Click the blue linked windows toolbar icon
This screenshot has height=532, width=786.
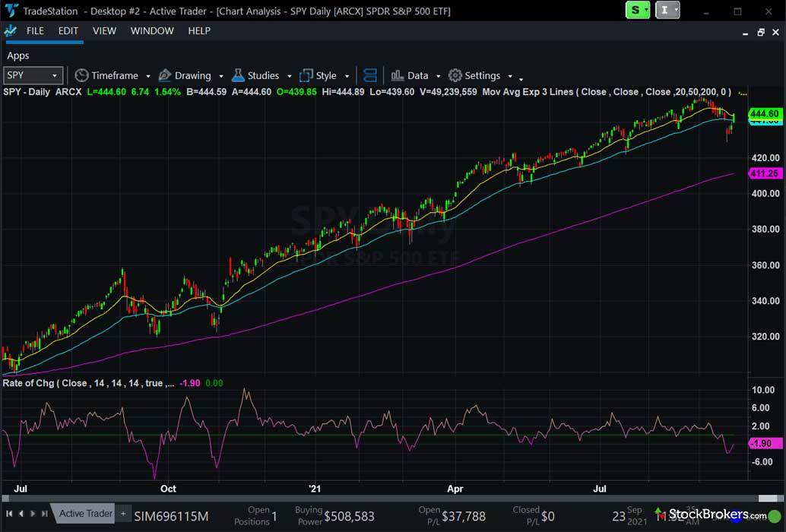370,75
